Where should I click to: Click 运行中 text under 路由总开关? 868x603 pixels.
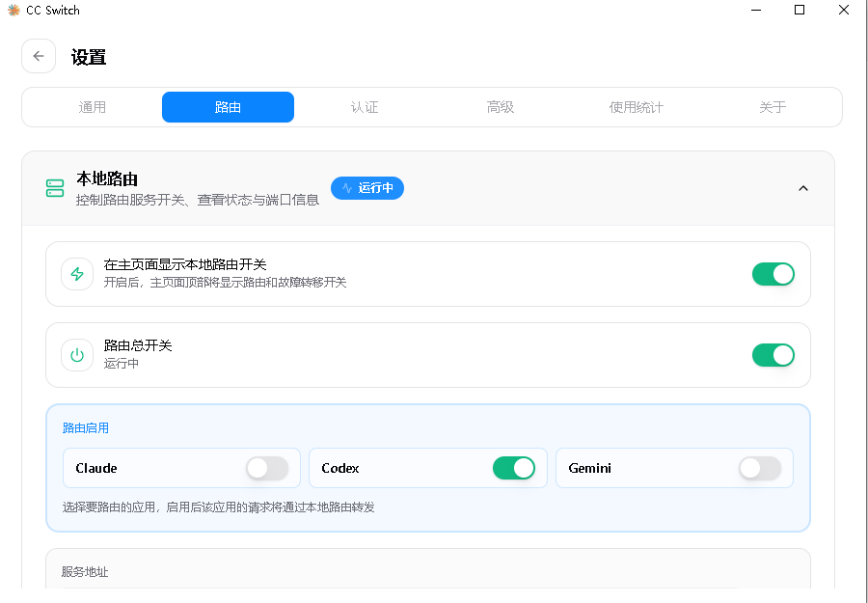122,363
